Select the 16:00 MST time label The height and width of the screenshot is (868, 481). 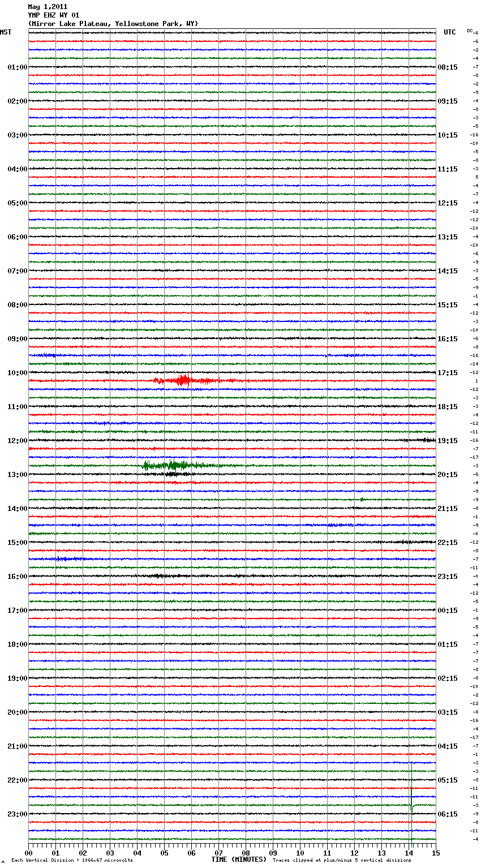coord(17,577)
